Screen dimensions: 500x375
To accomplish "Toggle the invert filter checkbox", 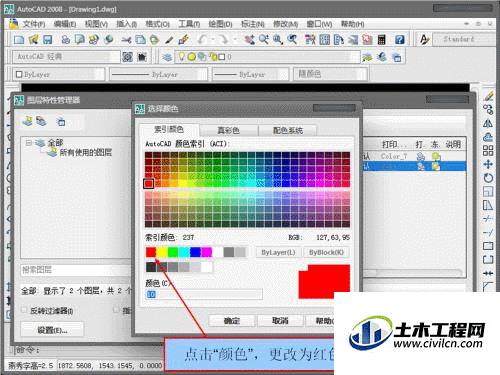I will click(x=24, y=310).
